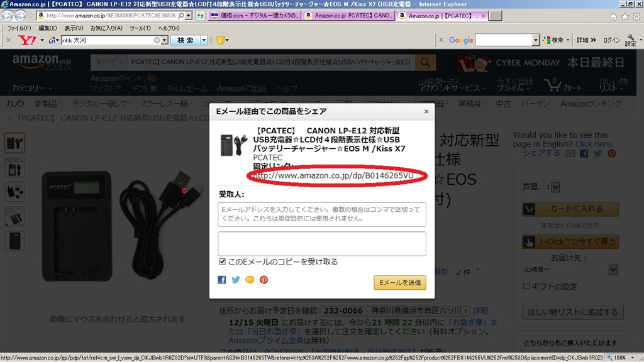Screen dimensions: 644x362
Task: Open the zoom 100% dropdown in status bar
Action: click(633, 358)
